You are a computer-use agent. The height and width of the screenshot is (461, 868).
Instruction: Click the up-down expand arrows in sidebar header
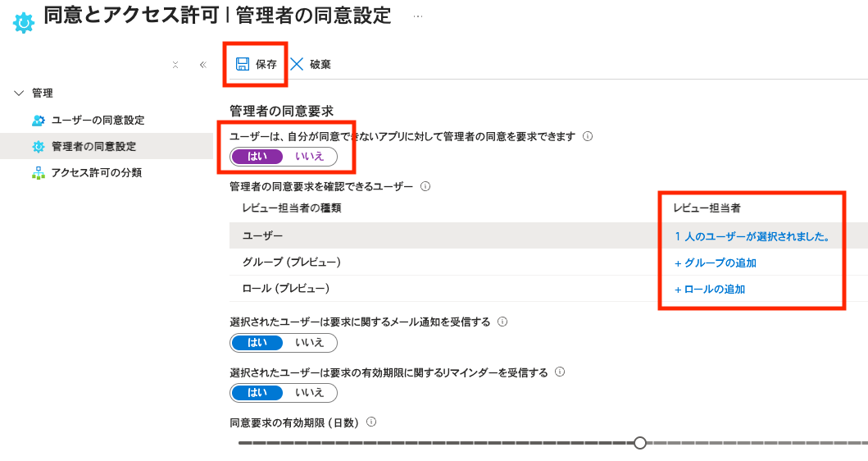point(175,65)
